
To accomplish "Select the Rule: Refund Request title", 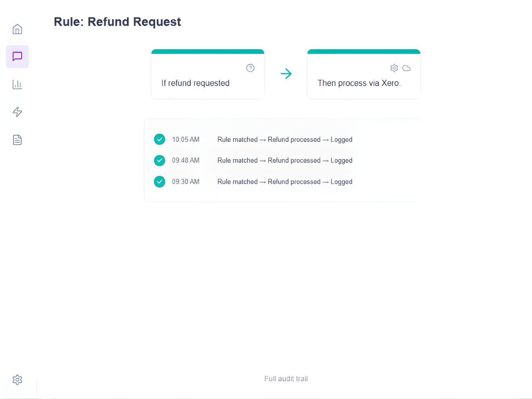I will (x=117, y=21).
